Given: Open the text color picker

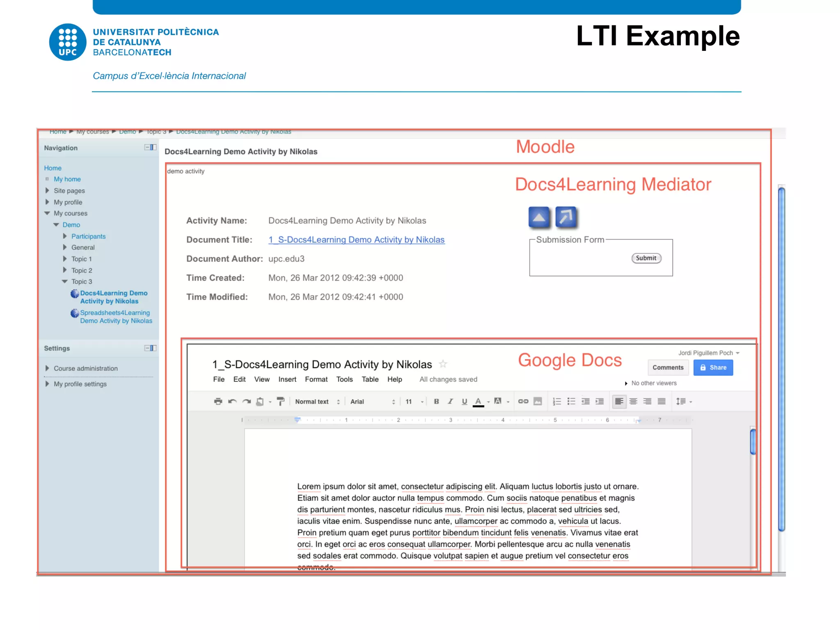Looking at the screenshot, I should (478, 402).
